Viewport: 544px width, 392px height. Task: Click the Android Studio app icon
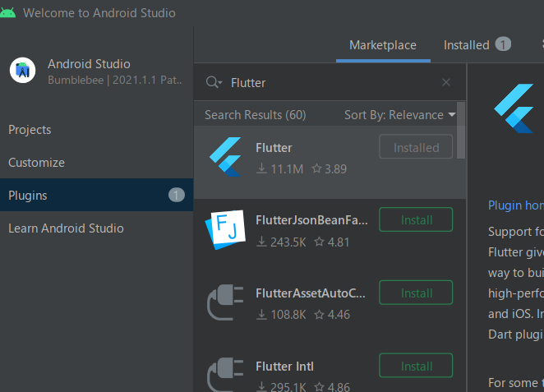[22, 71]
